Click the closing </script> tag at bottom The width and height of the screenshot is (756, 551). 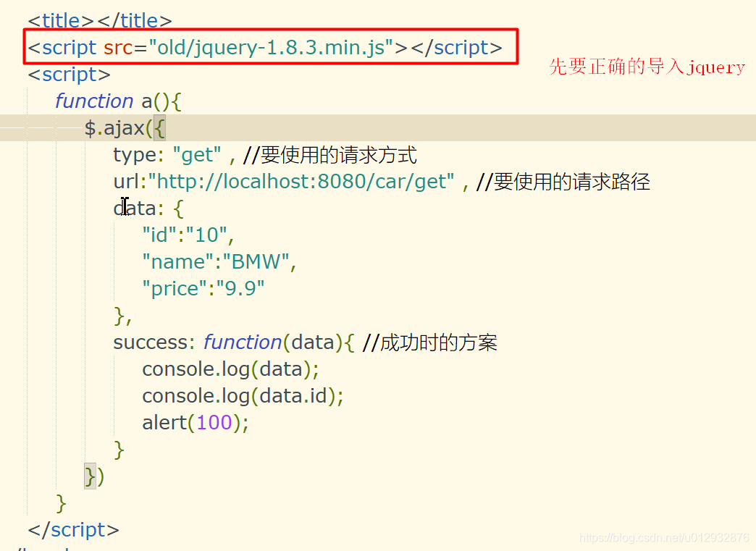pos(73,530)
